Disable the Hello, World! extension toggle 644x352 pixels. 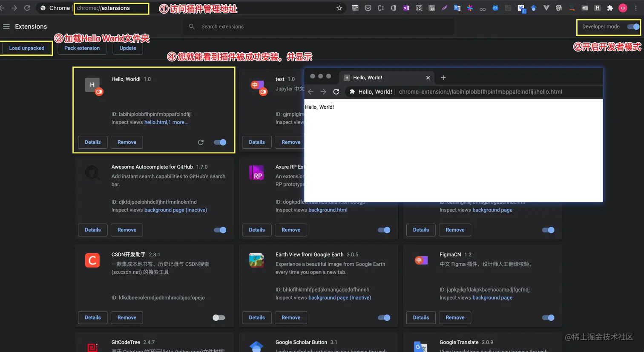(220, 142)
